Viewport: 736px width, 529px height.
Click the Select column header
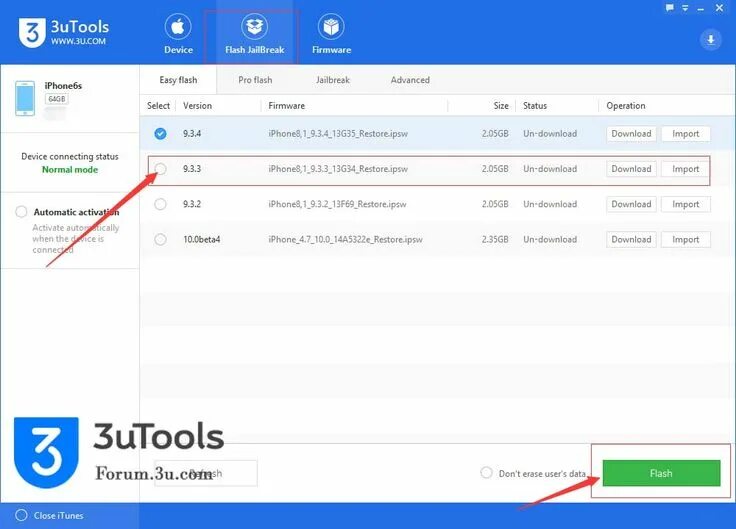tap(158, 106)
